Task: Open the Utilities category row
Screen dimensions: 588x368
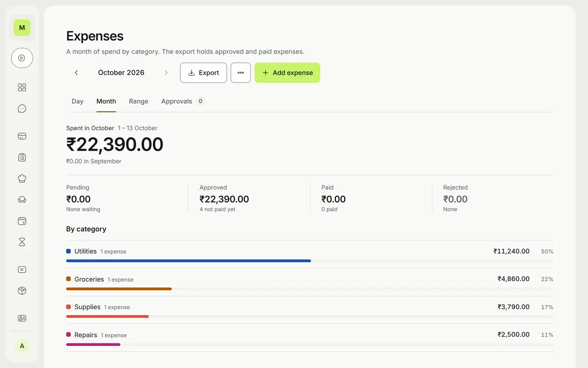Action: pyautogui.click(x=310, y=254)
